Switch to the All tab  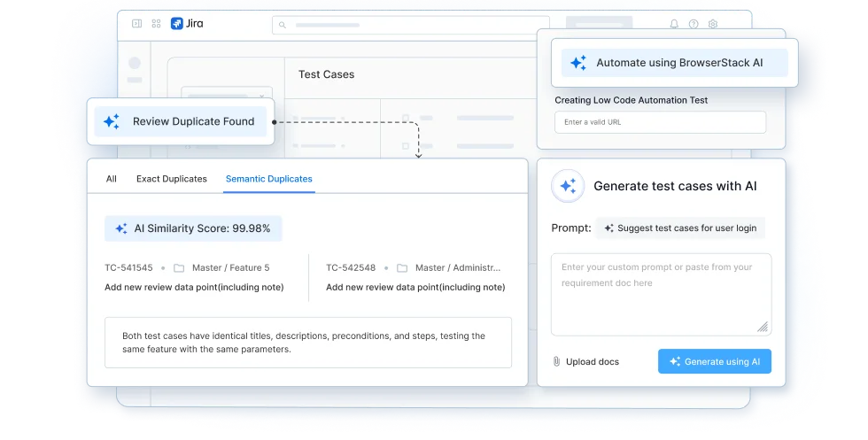[112, 179]
